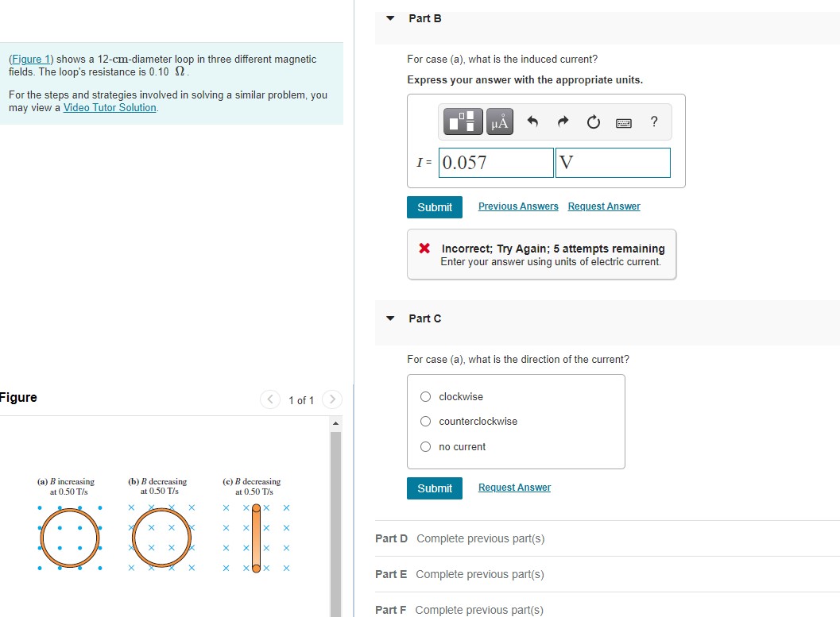The height and width of the screenshot is (617, 840).
Task: Select the counterclockwise radio button
Action: pos(425,422)
